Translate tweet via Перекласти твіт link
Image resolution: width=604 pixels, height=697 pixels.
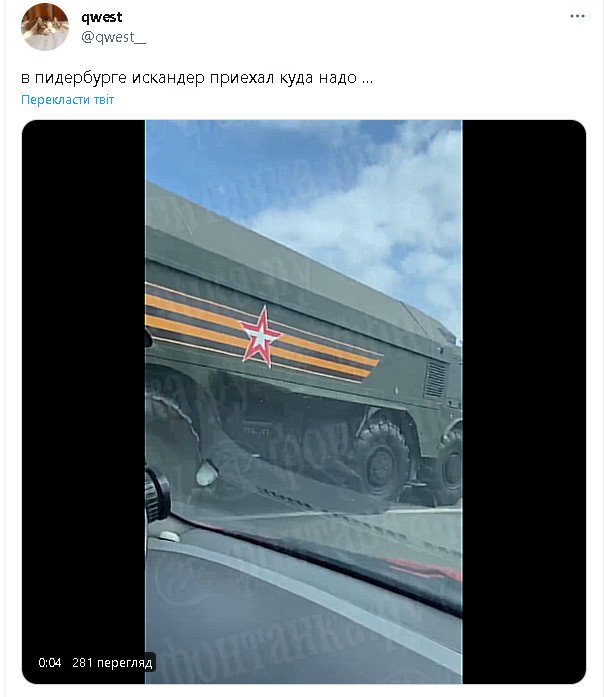point(68,100)
